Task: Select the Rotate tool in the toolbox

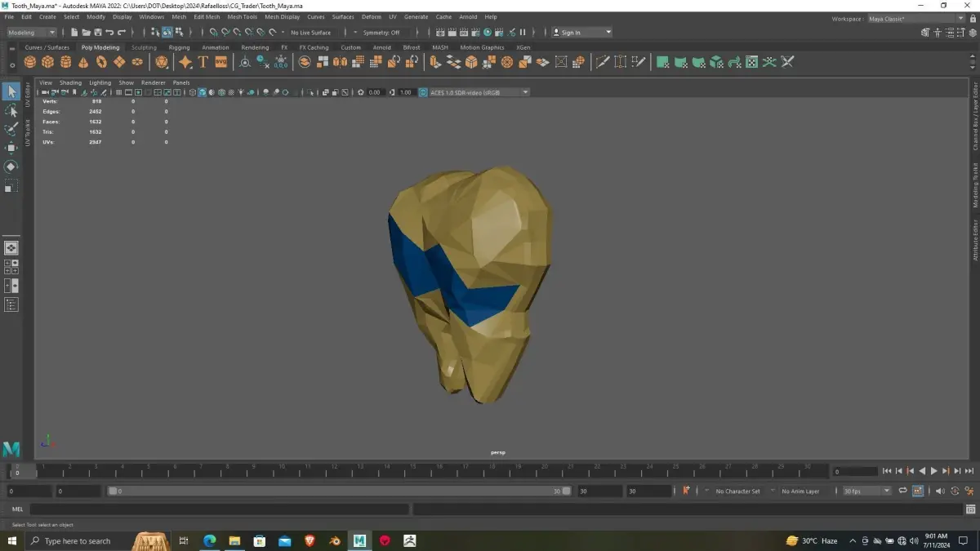Action: coord(11,167)
